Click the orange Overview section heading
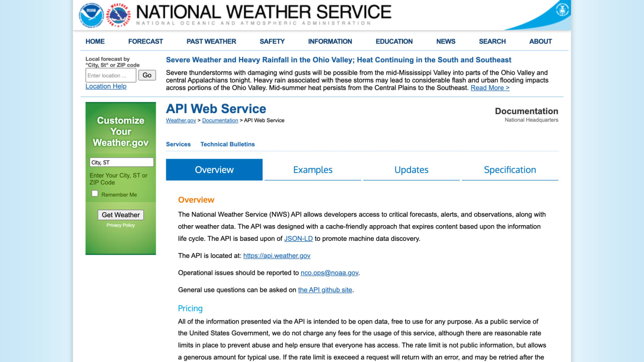The height and width of the screenshot is (362, 644). (196, 200)
